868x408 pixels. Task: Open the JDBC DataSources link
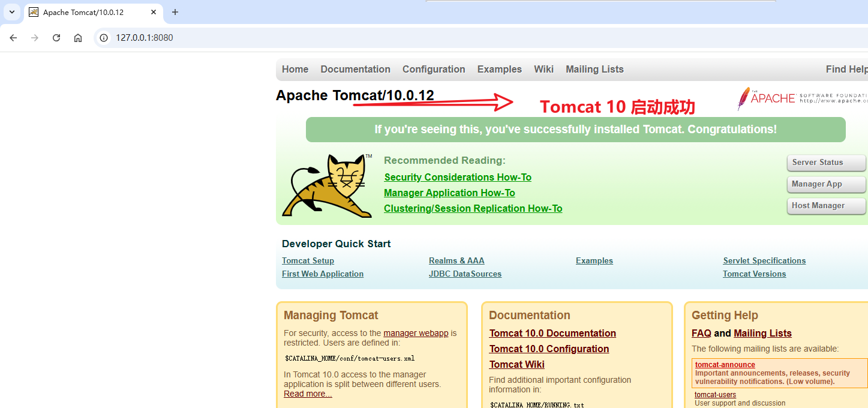click(465, 274)
